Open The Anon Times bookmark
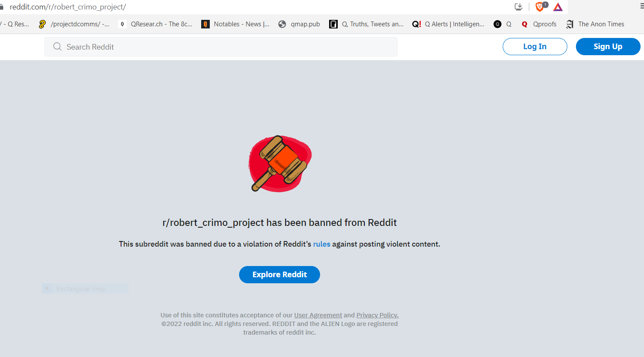The width and height of the screenshot is (644, 357). click(x=595, y=24)
